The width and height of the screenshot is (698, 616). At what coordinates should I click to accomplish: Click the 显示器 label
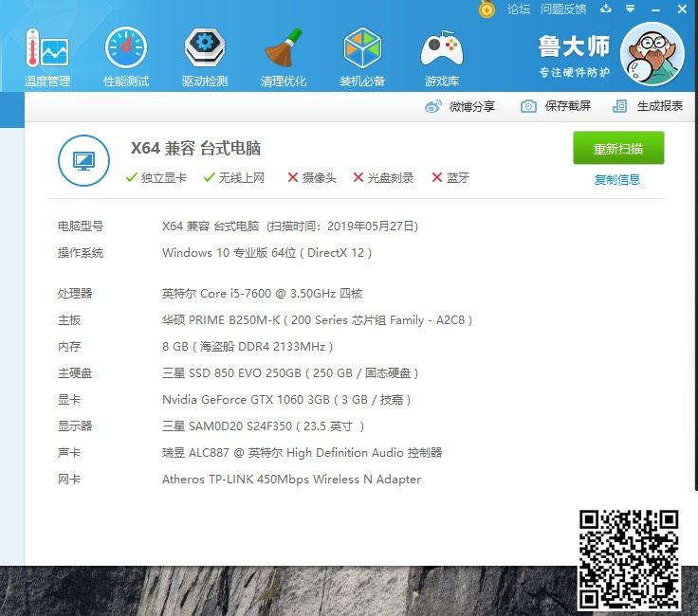[x=75, y=426]
